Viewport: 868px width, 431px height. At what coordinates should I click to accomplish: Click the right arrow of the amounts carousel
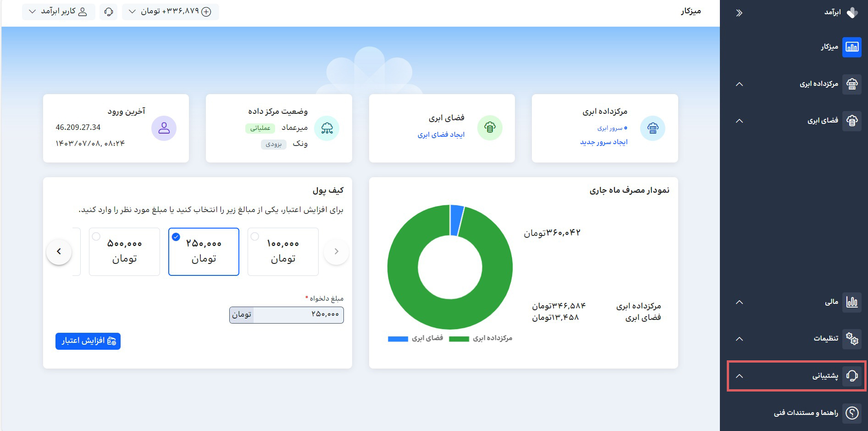tap(337, 252)
